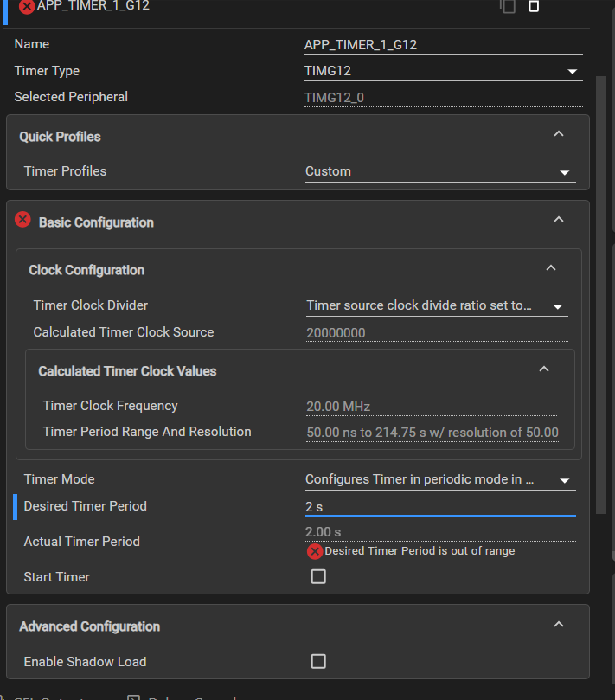Image resolution: width=615 pixels, height=700 pixels.
Task: Click the Enable Shadow Load label
Action: 86,662
